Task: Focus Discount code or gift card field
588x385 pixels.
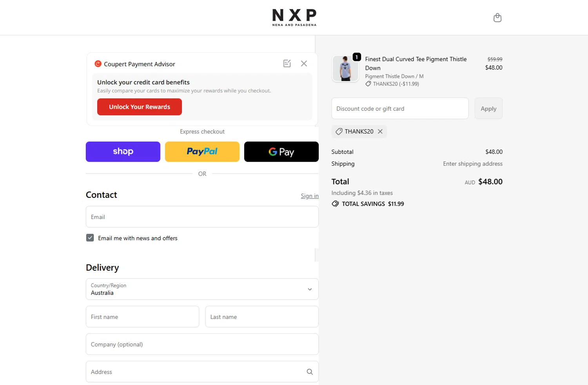Action: pyautogui.click(x=400, y=108)
